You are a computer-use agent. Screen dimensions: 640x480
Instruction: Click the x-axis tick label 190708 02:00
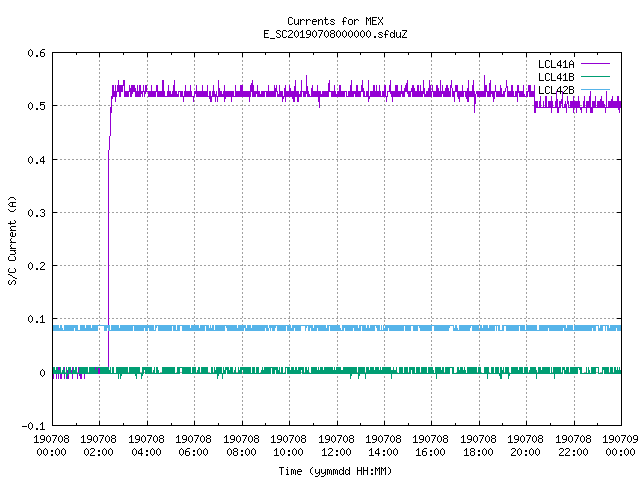click(x=98, y=446)
